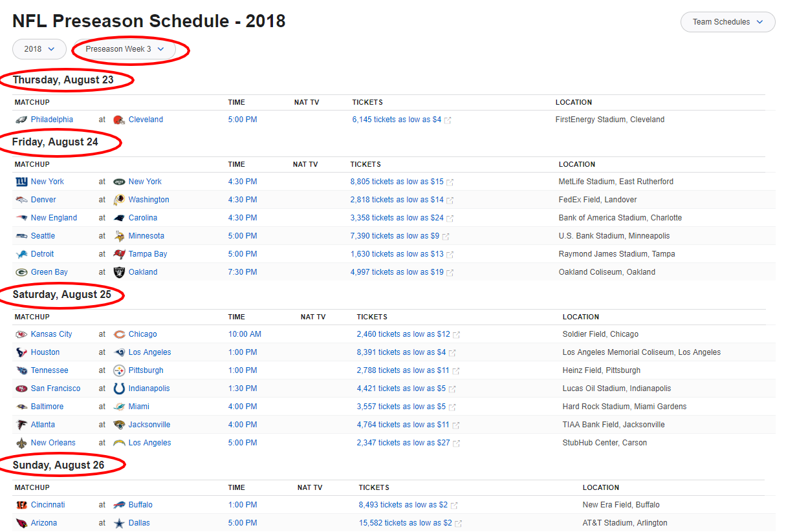Open the Atlanta team link
Screen dimensions: 786x532
click(43, 425)
